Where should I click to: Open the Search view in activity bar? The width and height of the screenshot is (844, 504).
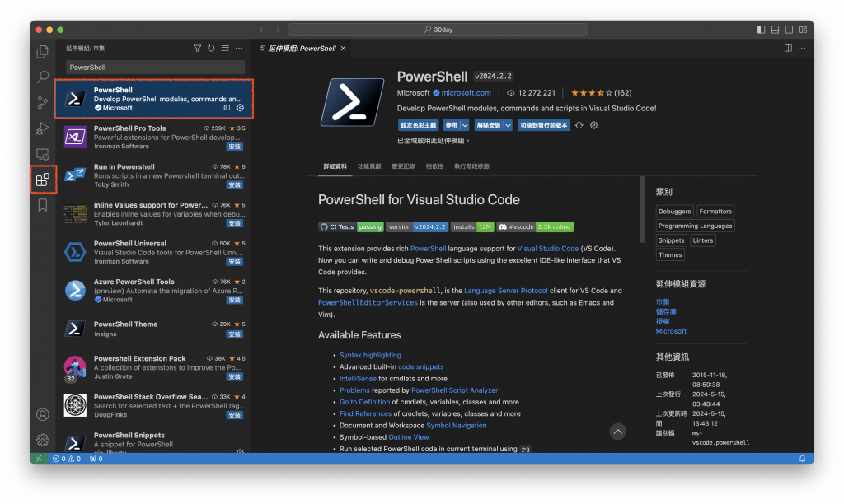43,77
